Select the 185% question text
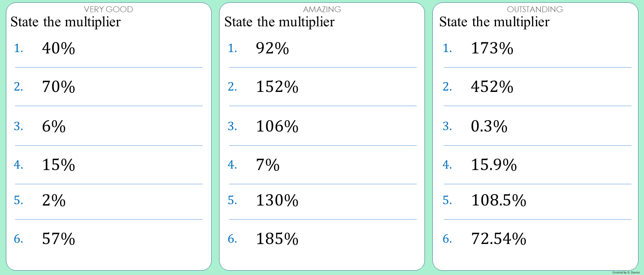Image resolution: width=644 pixels, height=275 pixels. point(277,239)
